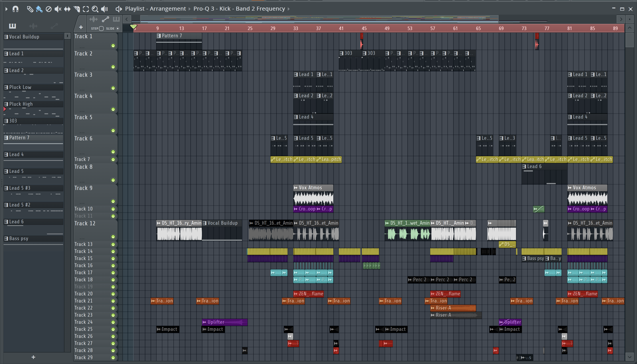637x364 pixels.
Task: Open Vocal Buildup clip menu on Track 12
Action: [x=205, y=223]
